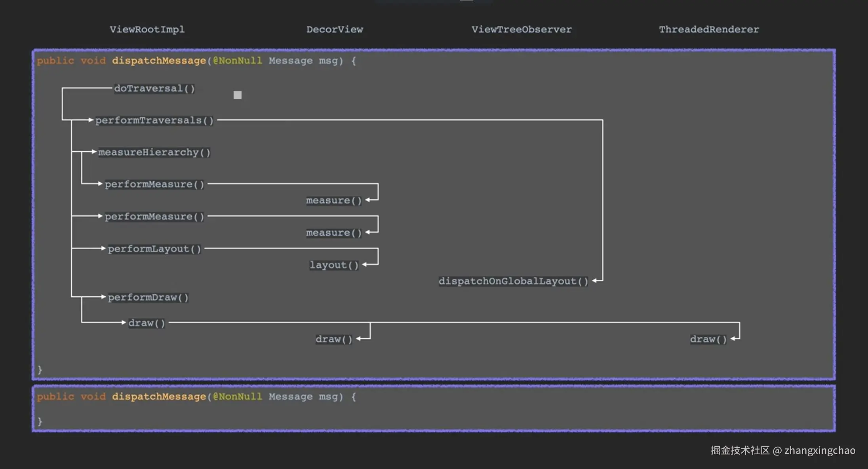Click the draw() node under DecorView
The width and height of the screenshot is (868, 469).
(x=333, y=339)
